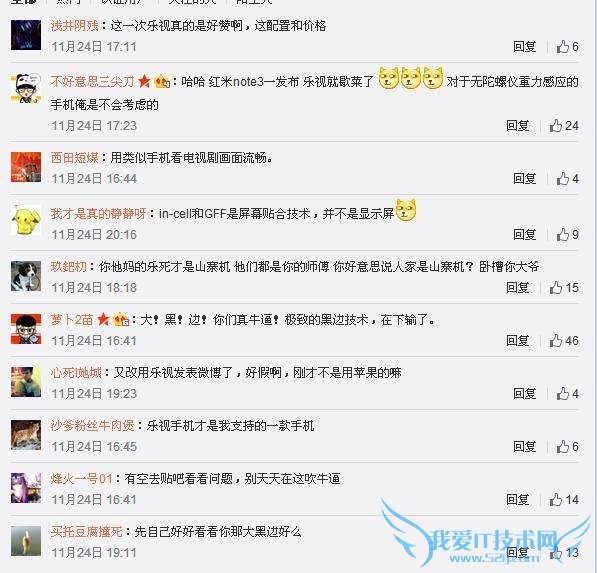The height and width of the screenshot is (573, 597).
Task: Like the comment with 15 likes
Action: (564, 287)
